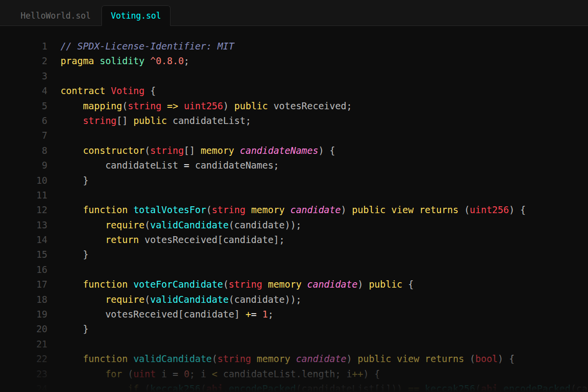Click 'candidateNames' on line 9
Image resolution: width=588 pixels, height=392 pixels.
[x=234, y=165]
